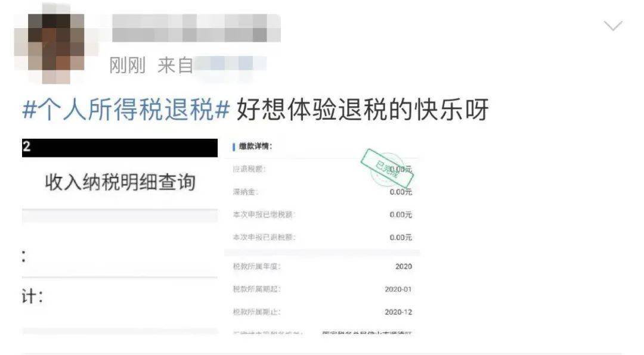The height and width of the screenshot is (355, 644).
Task: Click the 本次申报已缴税额 row
Action: 323,214
